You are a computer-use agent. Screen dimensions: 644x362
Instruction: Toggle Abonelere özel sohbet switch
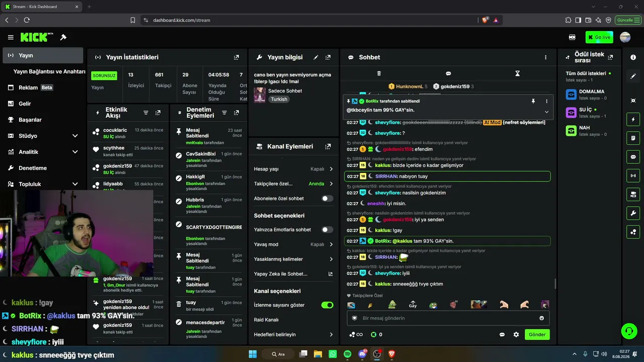click(x=328, y=199)
